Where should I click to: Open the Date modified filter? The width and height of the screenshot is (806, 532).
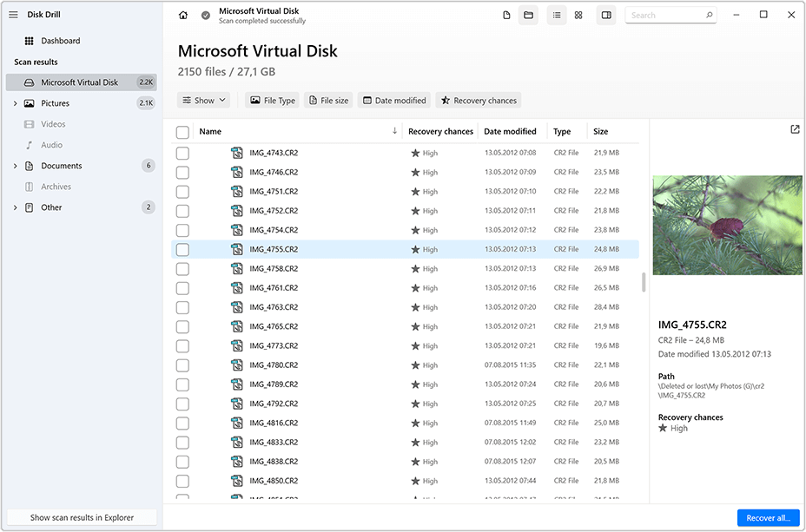(x=394, y=100)
